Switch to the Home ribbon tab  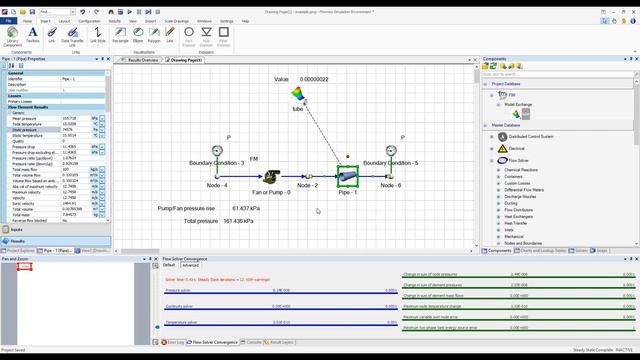[x=27, y=21]
